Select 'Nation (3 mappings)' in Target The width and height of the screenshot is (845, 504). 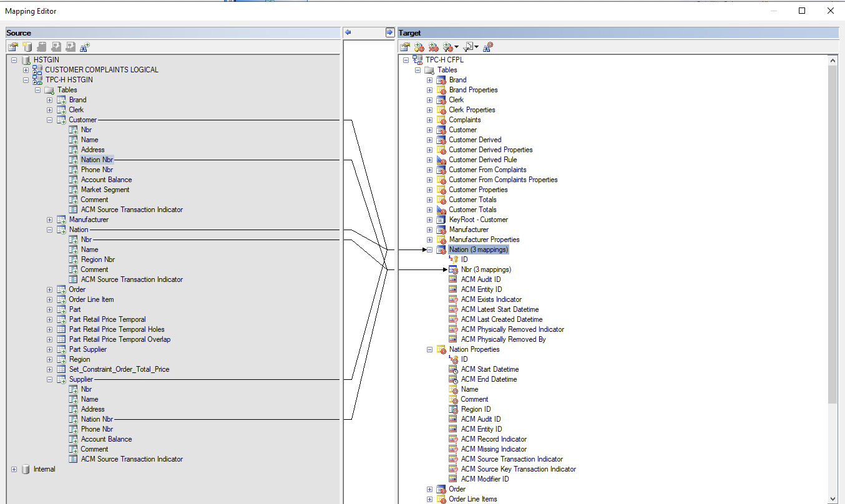(x=479, y=250)
